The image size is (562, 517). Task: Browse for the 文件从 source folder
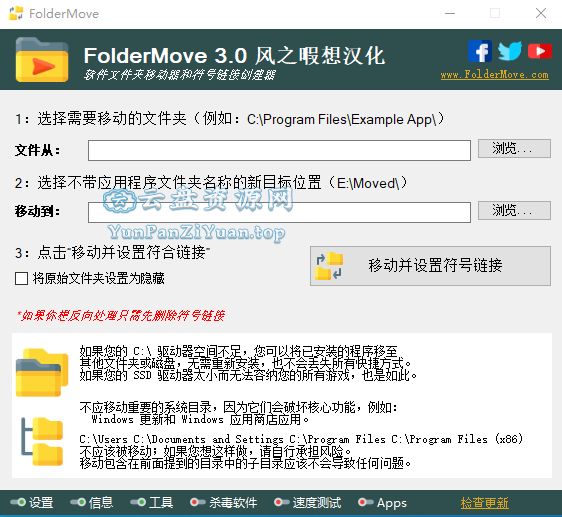click(514, 148)
